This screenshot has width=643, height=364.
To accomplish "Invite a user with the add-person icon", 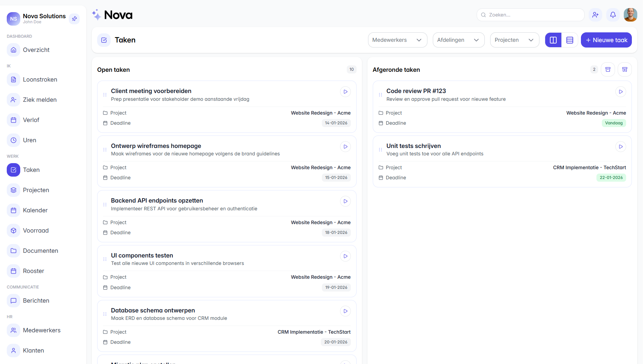I will click(x=595, y=15).
